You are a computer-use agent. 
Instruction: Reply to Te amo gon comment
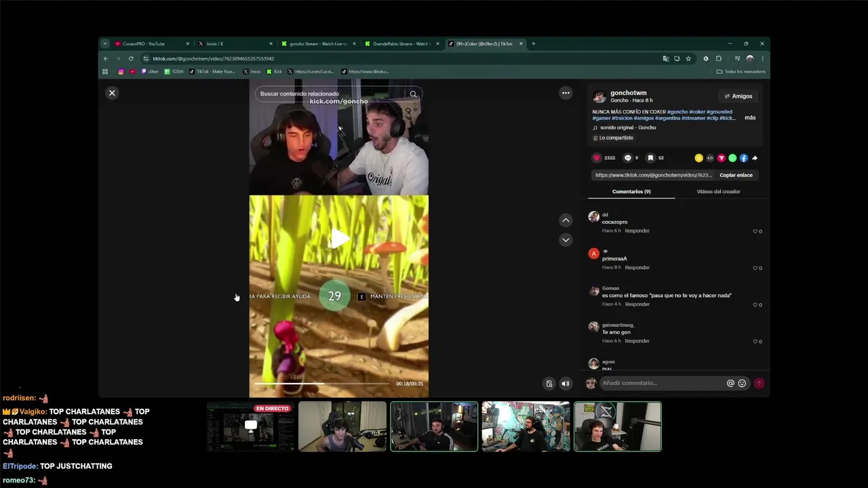[x=637, y=341]
